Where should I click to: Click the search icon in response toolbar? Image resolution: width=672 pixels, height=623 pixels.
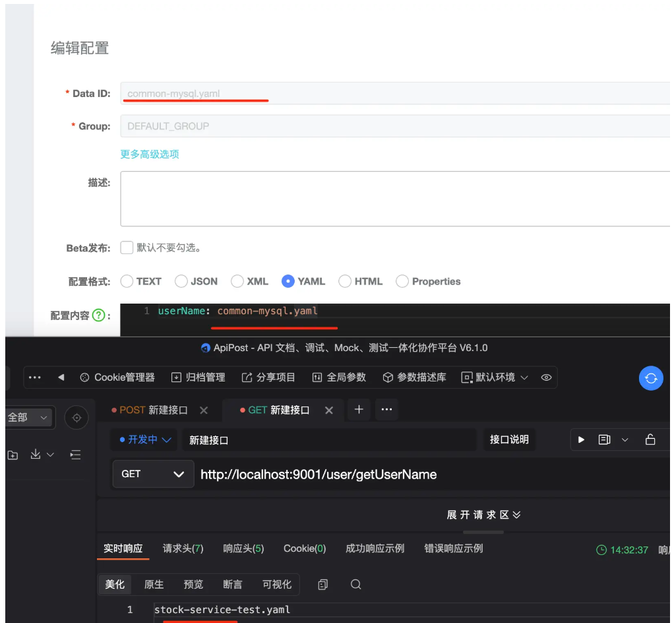click(x=355, y=585)
